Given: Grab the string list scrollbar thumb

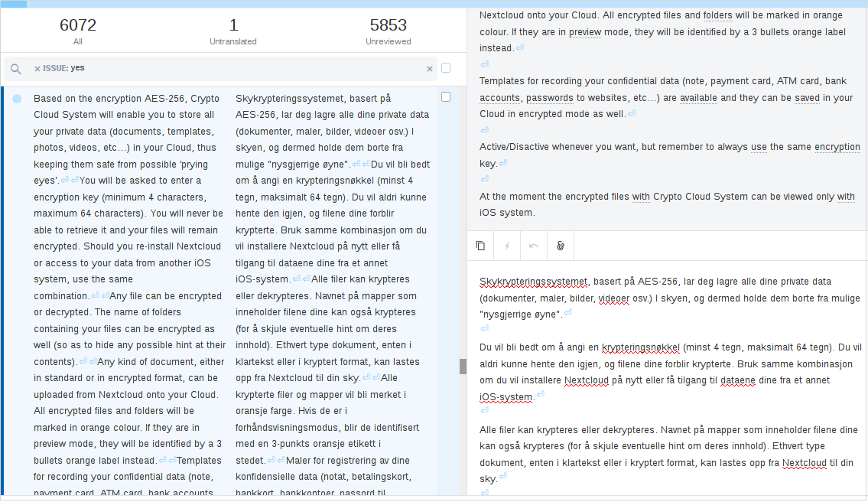Looking at the screenshot, I should (463, 367).
